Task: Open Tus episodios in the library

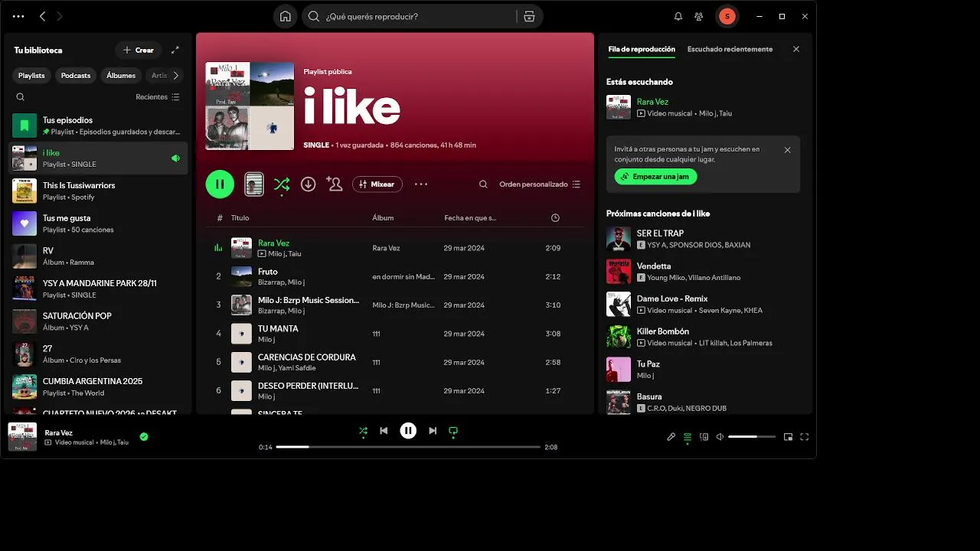Action: [x=98, y=126]
